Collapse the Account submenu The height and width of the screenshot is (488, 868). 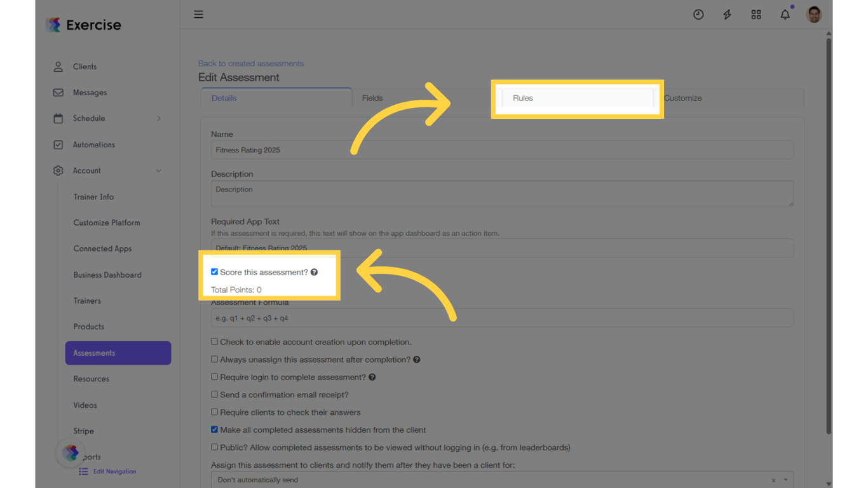pyautogui.click(x=159, y=170)
